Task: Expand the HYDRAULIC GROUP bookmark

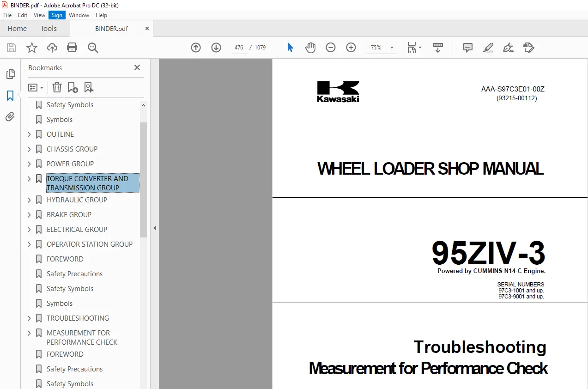Action: [29, 200]
